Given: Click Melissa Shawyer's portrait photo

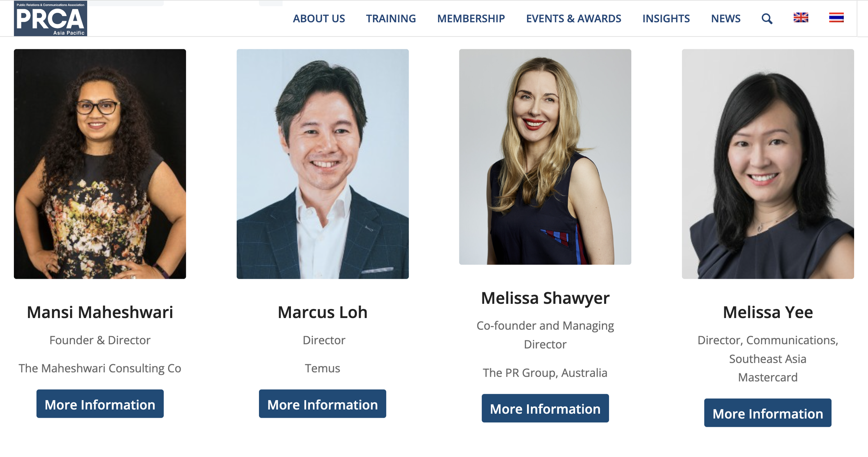Looking at the screenshot, I should (545, 157).
